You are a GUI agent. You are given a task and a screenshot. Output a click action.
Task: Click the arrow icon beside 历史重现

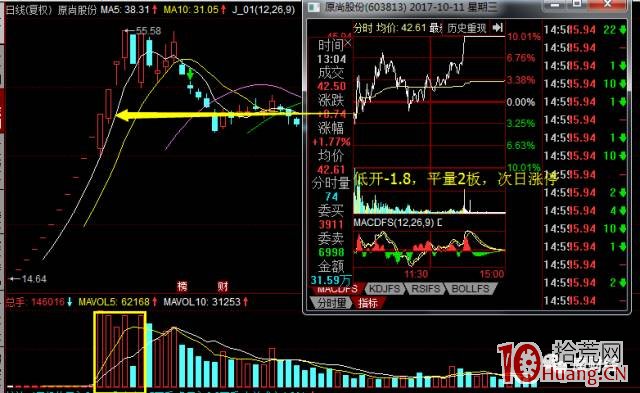pos(498,28)
